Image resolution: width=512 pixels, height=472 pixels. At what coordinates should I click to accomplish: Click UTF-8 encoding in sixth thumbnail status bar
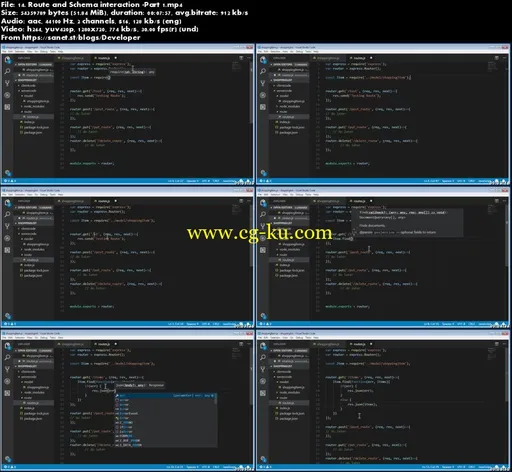(x=461, y=467)
